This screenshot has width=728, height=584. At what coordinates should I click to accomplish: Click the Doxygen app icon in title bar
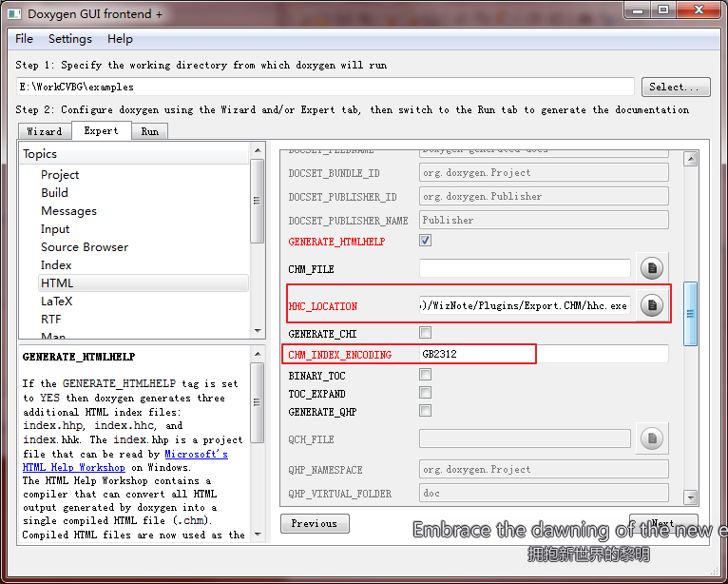coord(14,14)
